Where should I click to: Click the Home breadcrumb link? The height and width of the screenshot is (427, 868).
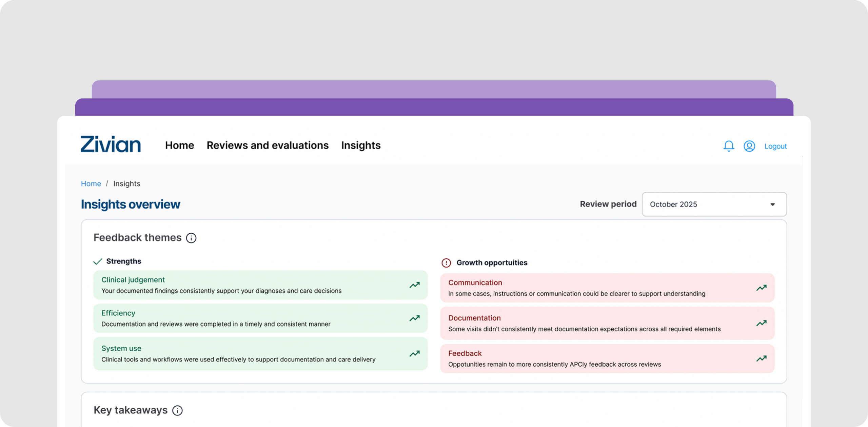91,183
